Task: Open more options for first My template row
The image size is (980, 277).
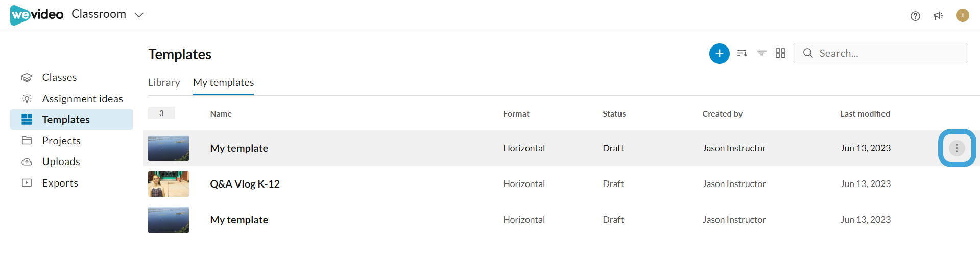Action: click(x=957, y=148)
